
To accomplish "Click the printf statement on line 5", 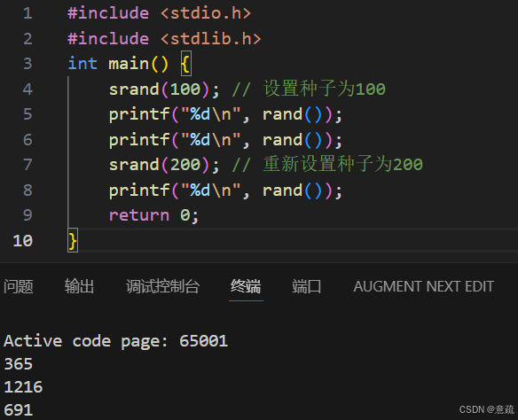I will (225, 115).
